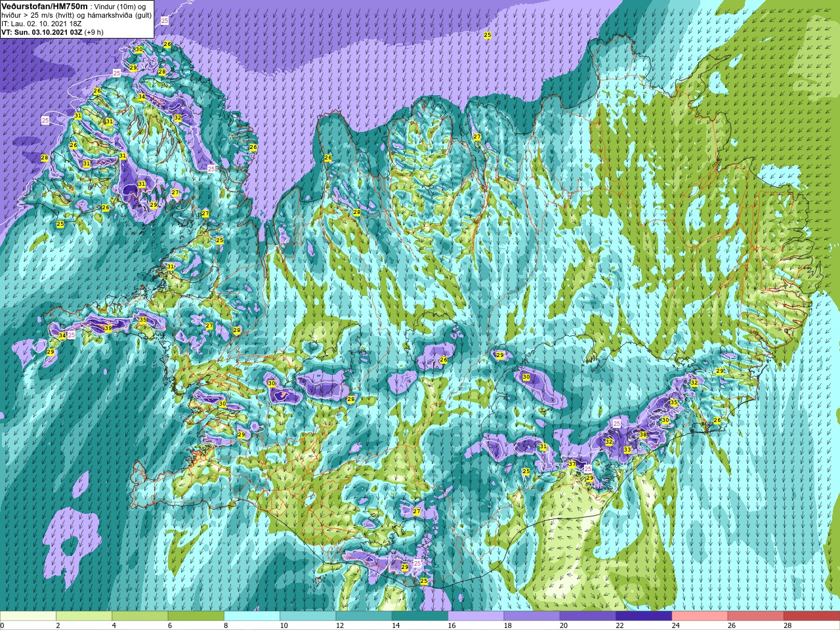Click the 18–20 m/s medium purple legend swatch

pyautogui.click(x=532, y=616)
